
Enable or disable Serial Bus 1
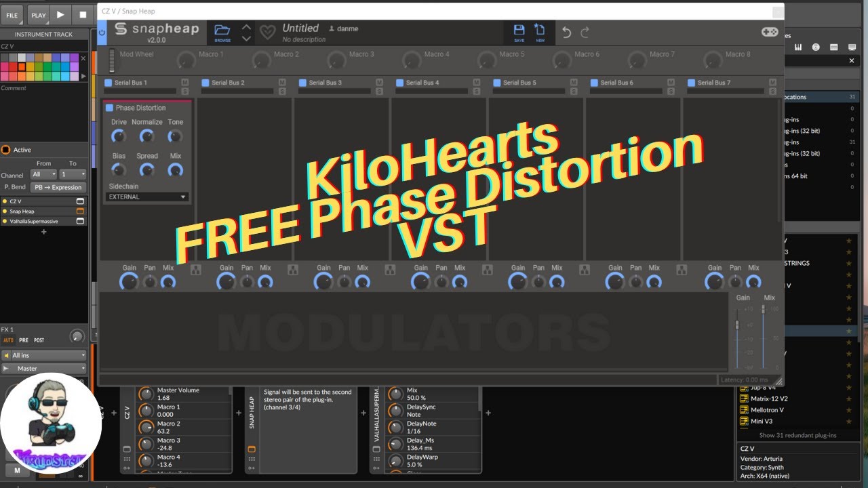tap(108, 83)
